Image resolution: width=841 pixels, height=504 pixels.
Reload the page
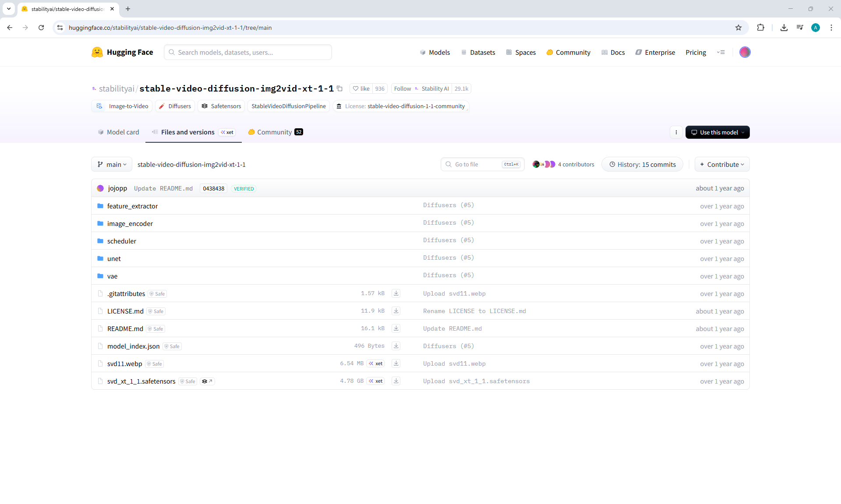41,28
